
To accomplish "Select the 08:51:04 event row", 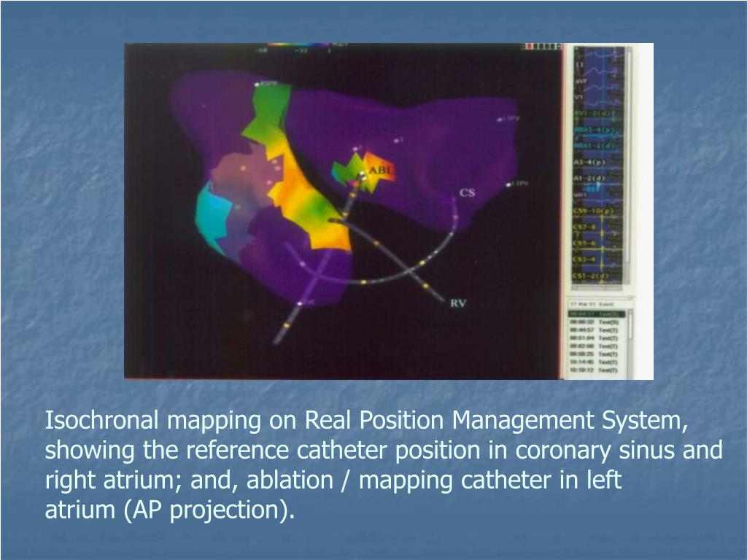I will [x=594, y=338].
